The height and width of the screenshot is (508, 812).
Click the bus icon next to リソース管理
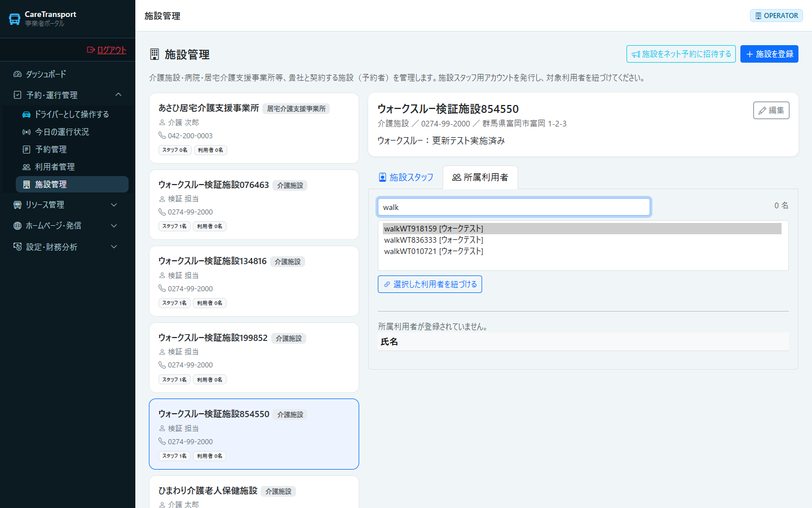(17, 205)
